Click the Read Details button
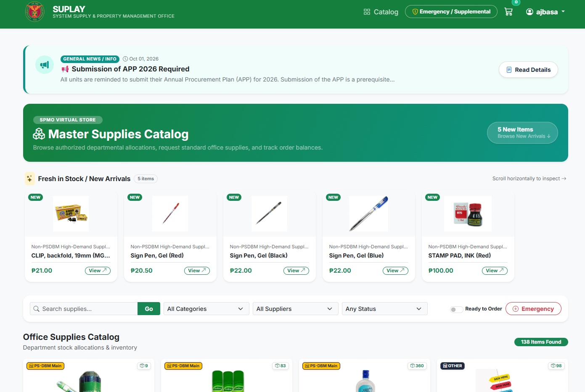 click(528, 70)
